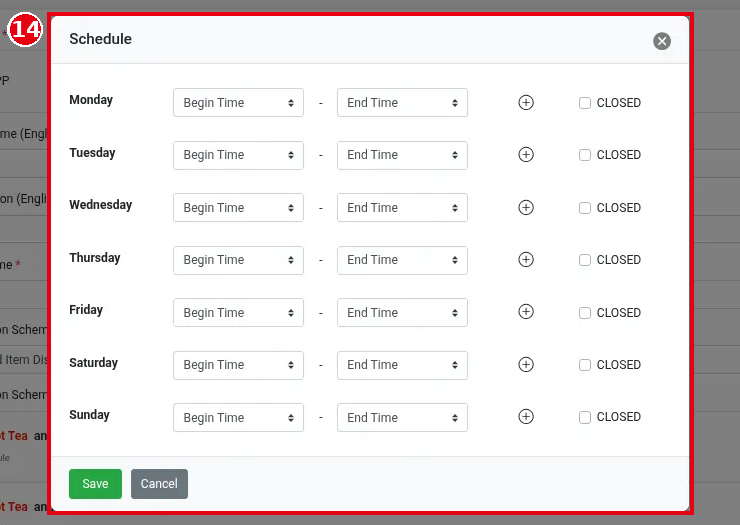Add another time slot for Monday
Viewport: 740px width, 525px height.
526,102
